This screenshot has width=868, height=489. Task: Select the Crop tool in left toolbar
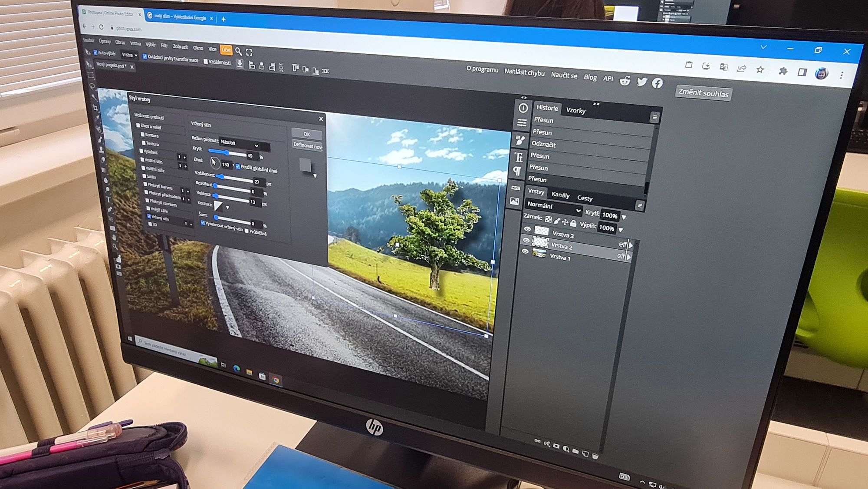pyautogui.click(x=95, y=108)
